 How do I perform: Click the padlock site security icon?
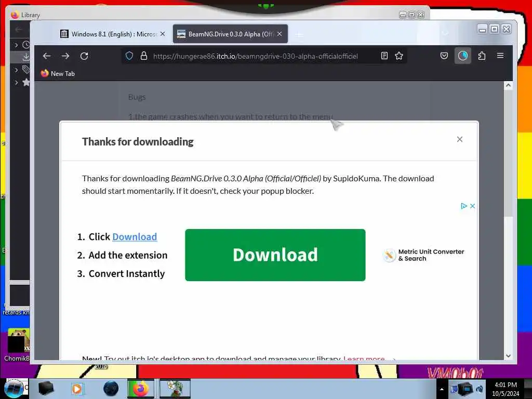point(144,56)
